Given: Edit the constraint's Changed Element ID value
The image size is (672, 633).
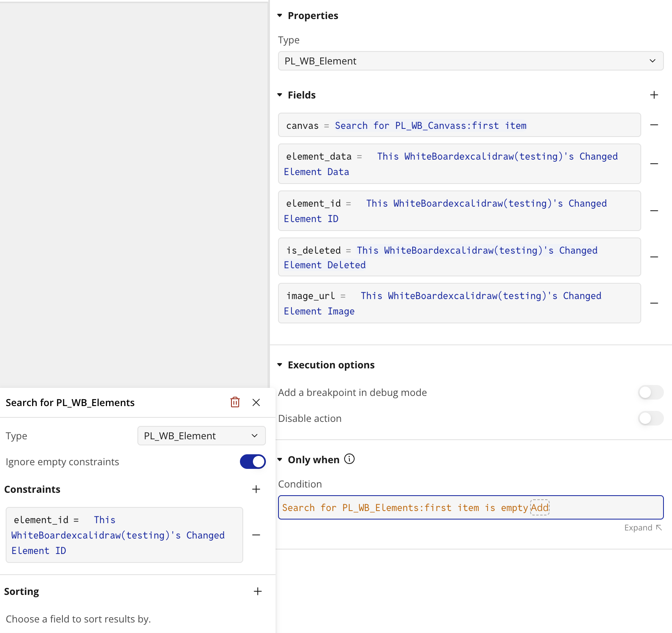Looking at the screenshot, I should 118,535.
